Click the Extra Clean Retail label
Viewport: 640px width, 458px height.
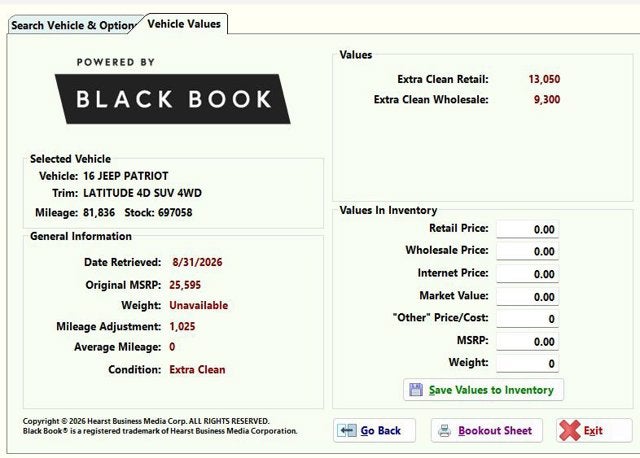(443, 79)
